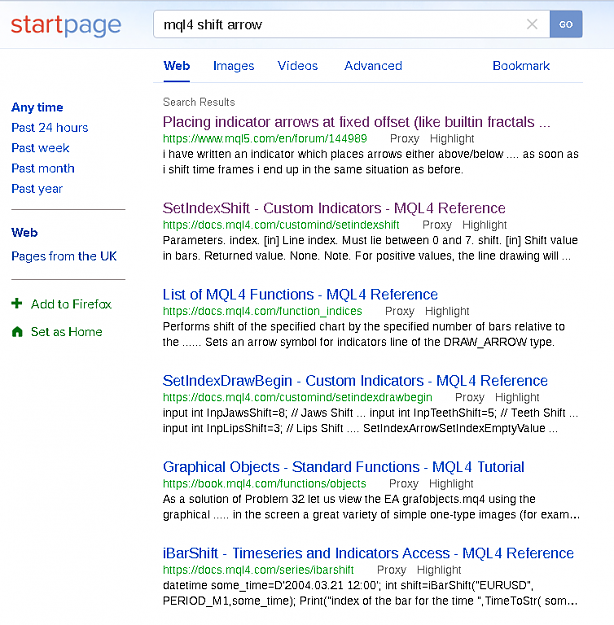The image size is (614, 625).
Task: Click snippet starting 'i have written an indicator'
Action: coord(371,162)
